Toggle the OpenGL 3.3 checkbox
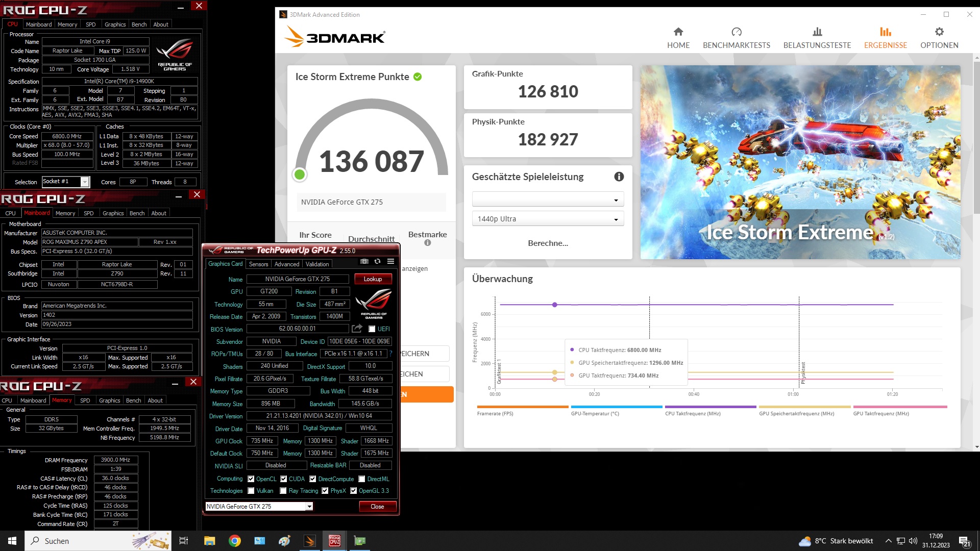The image size is (980, 551). 353,491
